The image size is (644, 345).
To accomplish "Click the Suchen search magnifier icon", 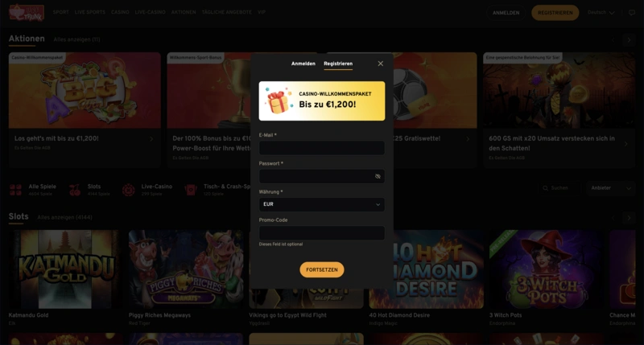I will pos(546,188).
